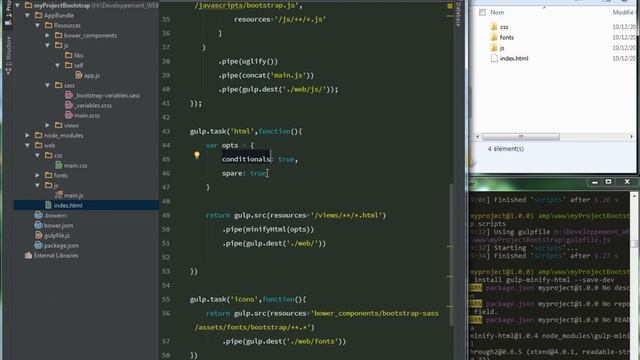Screen dimensions: 640x360
Task: Collapse the AppBundle folder
Action: [x=27, y=16]
